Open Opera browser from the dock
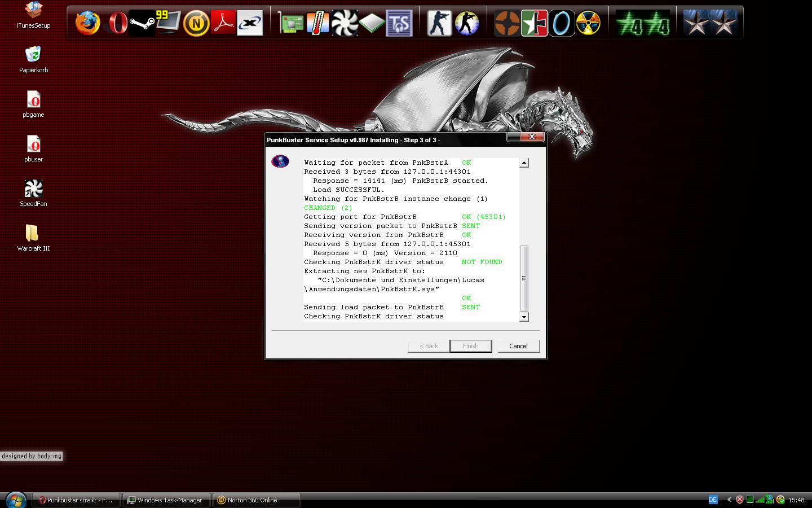 click(x=117, y=23)
